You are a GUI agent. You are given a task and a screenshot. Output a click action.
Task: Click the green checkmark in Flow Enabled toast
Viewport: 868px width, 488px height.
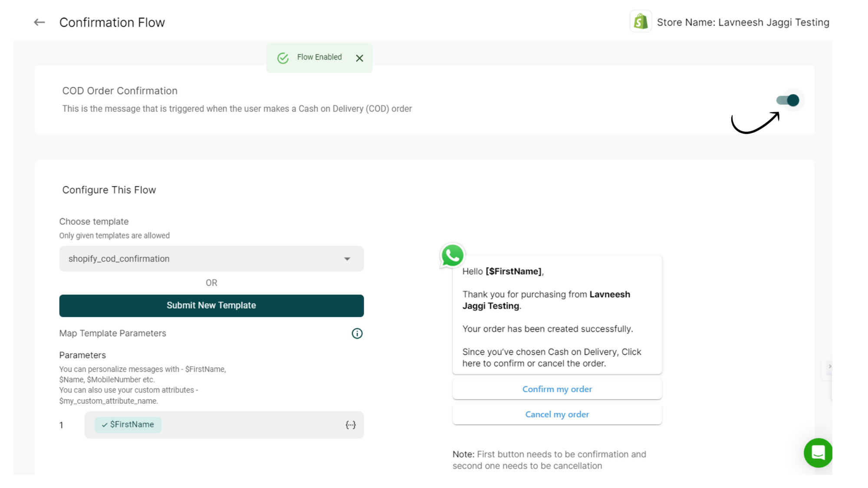pos(283,58)
